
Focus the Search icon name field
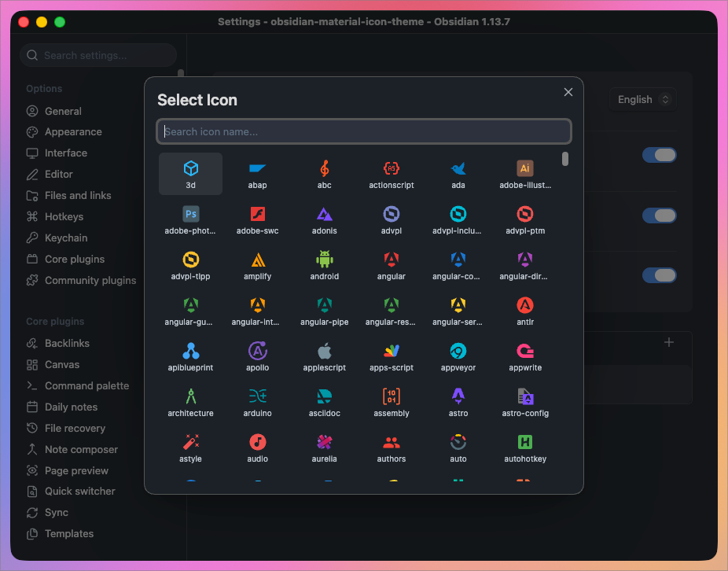(364, 131)
